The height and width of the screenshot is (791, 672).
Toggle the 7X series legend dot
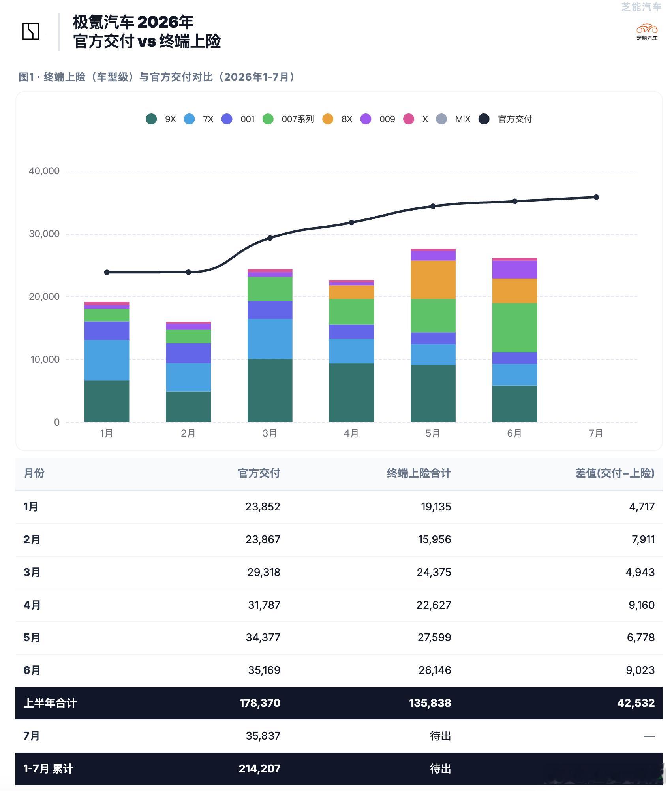(x=189, y=119)
